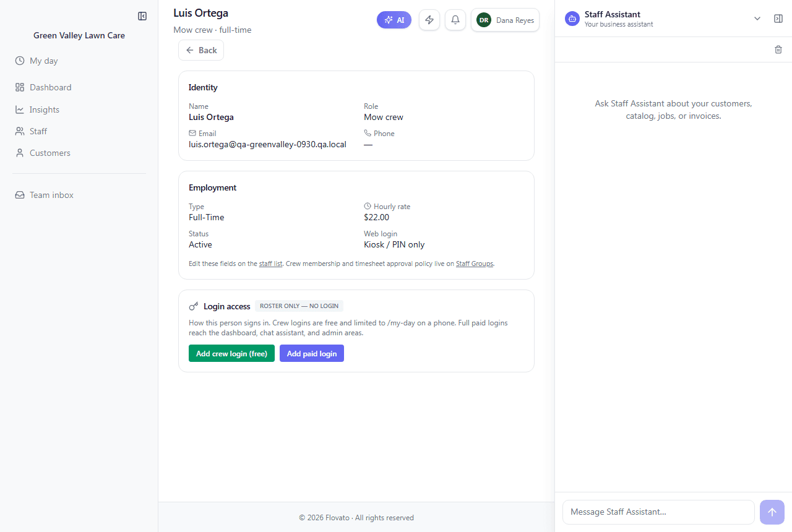Click the $22.00 hourly rate value

(376, 217)
